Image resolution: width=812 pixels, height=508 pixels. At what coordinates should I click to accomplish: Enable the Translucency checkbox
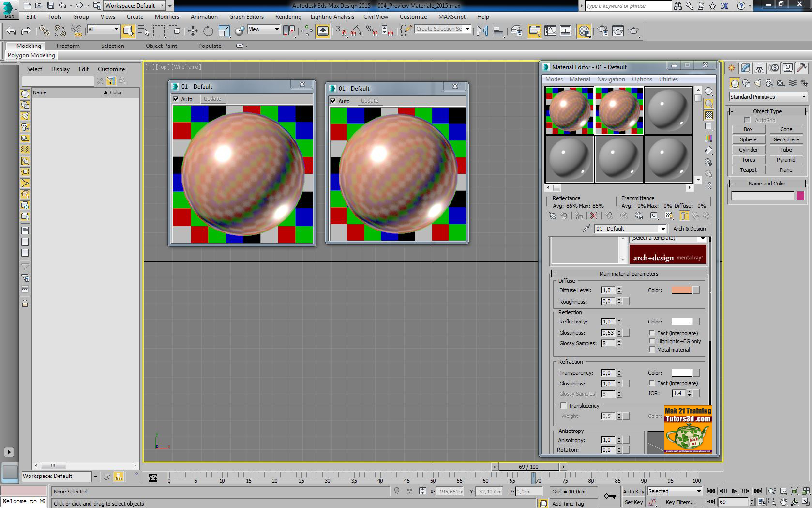(x=563, y=405)
